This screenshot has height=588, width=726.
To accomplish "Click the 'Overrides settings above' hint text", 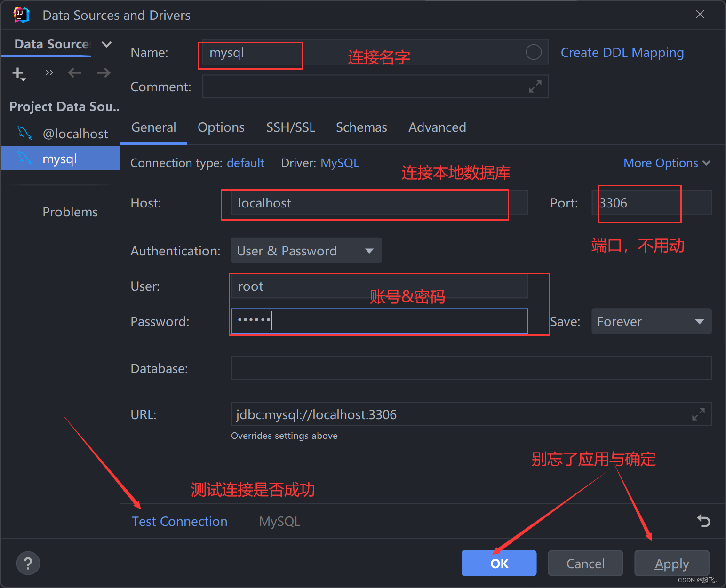I will [284, 436].
